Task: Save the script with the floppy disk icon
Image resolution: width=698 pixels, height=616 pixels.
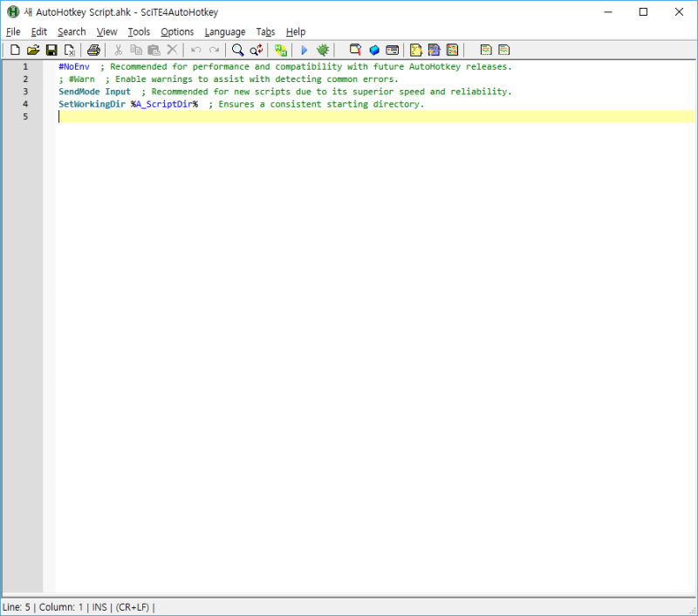Action: coord(51,51)
